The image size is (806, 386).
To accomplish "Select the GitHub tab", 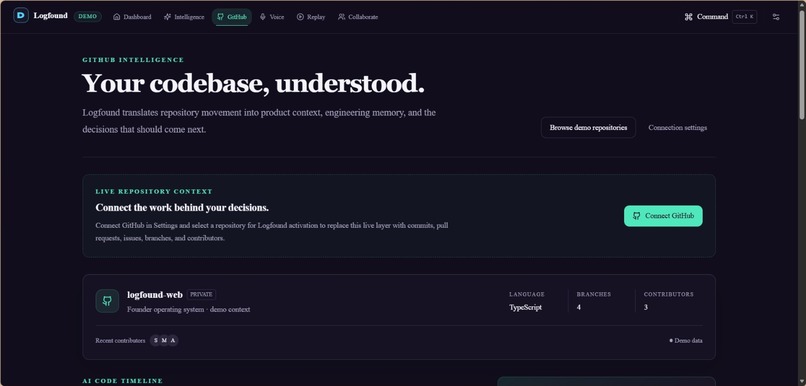I will coord(232,17).
